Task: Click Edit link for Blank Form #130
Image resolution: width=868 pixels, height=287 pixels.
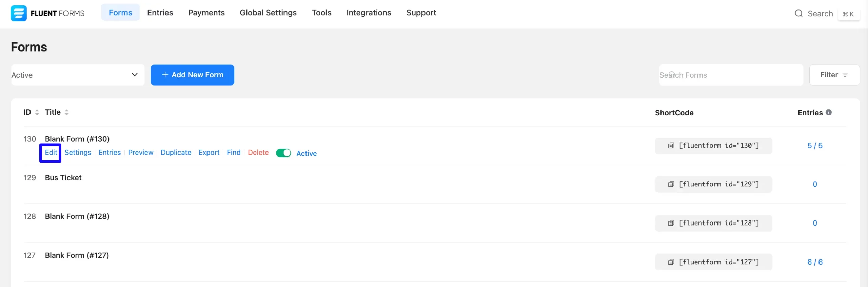Action: (x=51, y=153)
